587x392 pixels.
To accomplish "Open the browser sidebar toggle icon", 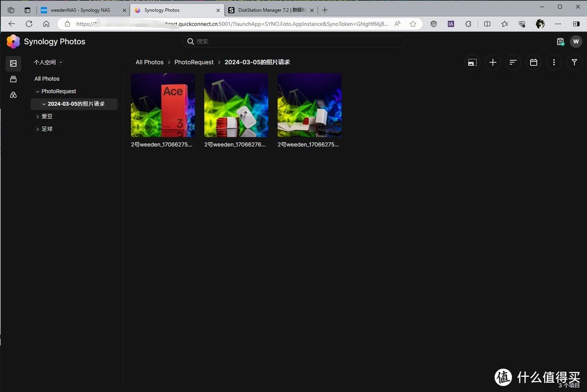I will pos(576,24).
